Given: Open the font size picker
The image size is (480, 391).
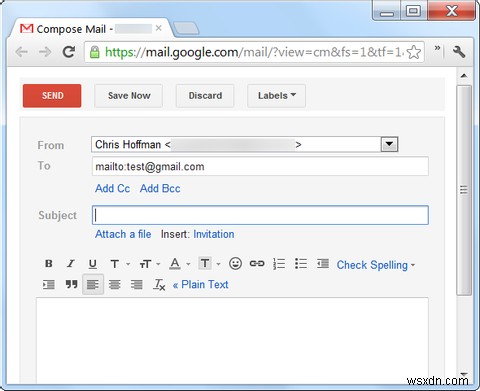Looking at the screenshot, I should point(146,264).
